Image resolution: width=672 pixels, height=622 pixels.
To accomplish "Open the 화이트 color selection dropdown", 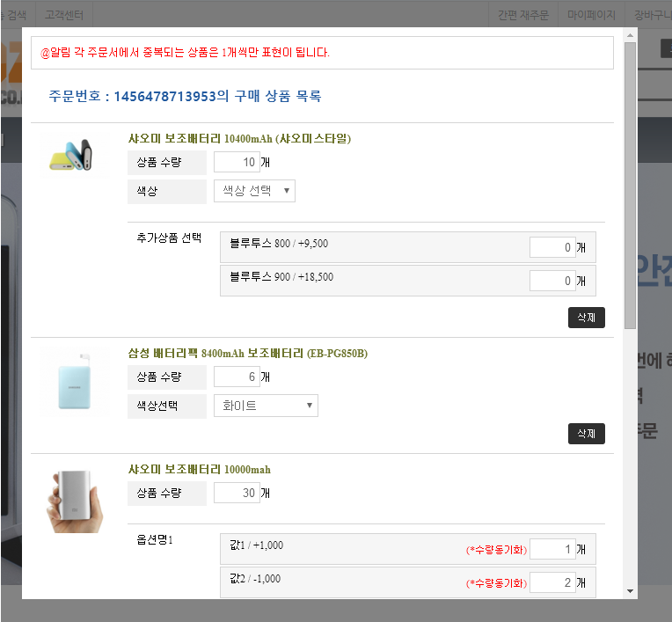I will point(266,406).
